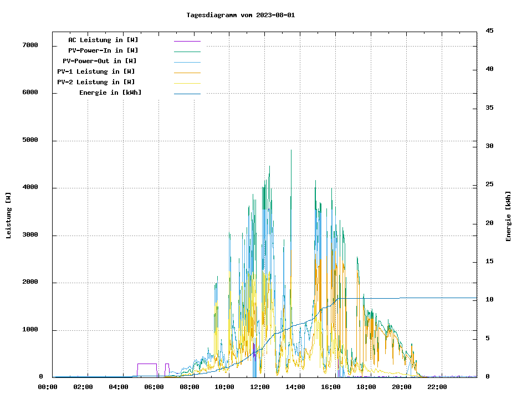
Task: Click the 45 value on right axis
Action: 489,30
